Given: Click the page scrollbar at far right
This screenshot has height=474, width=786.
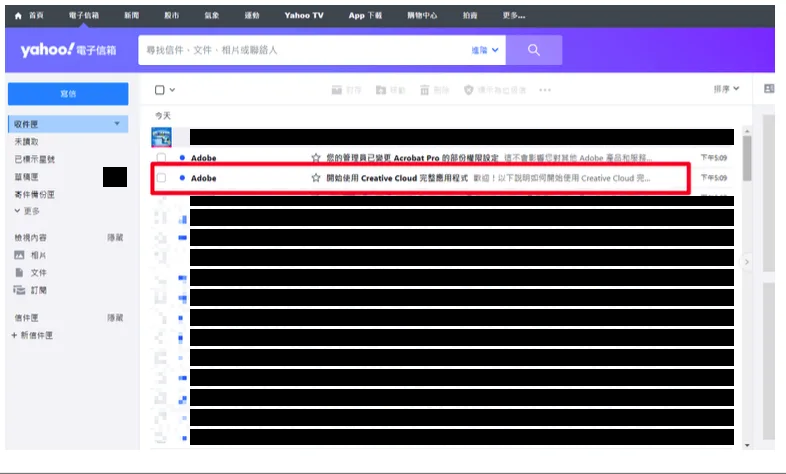Looking at the screenshot, I should [x=769, y=193].
